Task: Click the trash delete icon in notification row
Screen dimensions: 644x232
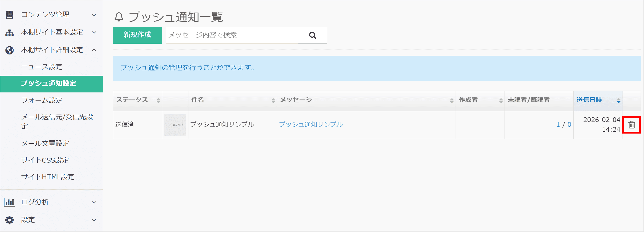Action: point(631,125)
